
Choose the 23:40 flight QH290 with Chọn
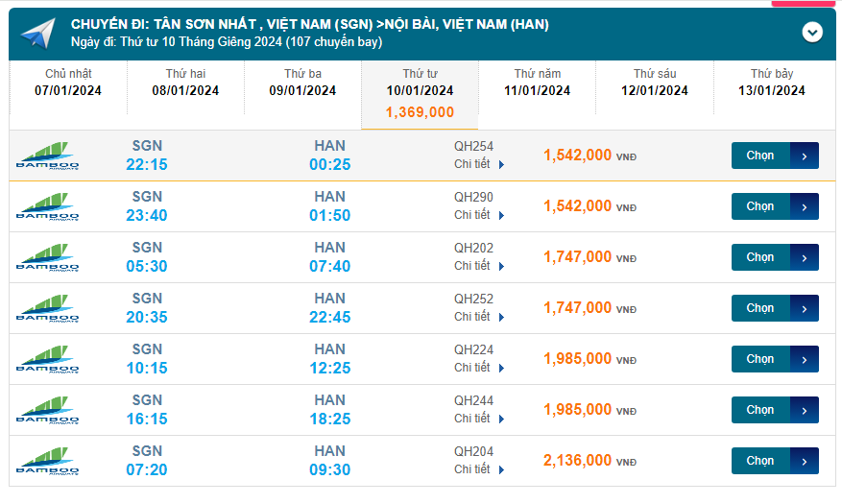point(774,206)
